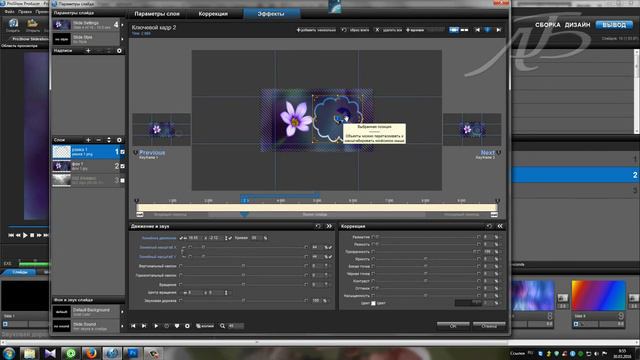The height and width of the screenshot is (360, 640).
Task: Click the добавить несколько keyframes button
Action: coord(316,30)
